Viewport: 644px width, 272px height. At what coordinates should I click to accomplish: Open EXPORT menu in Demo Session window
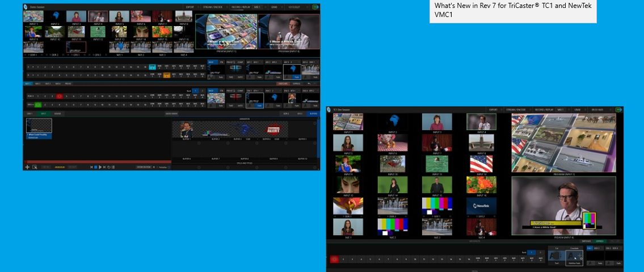tap(190, 7)
